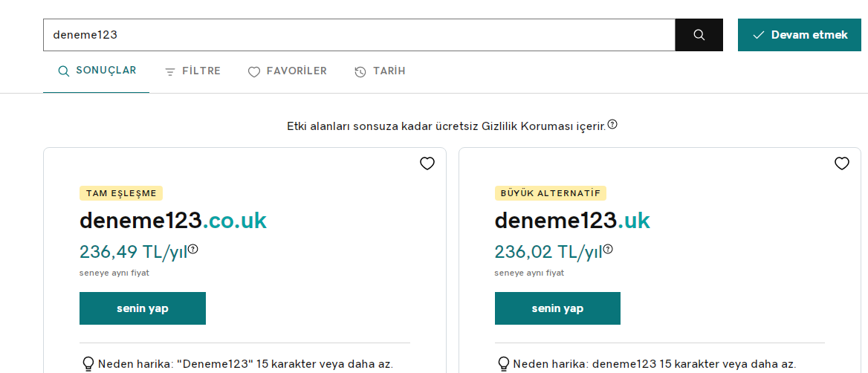Switch to the SONUÇLAR tab
This screenshot has height=373, width=868.
click(97, 71)
